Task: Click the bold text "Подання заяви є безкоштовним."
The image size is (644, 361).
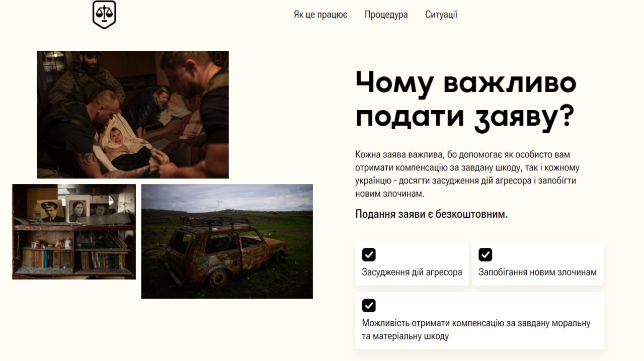Action: tap(431, 214)
